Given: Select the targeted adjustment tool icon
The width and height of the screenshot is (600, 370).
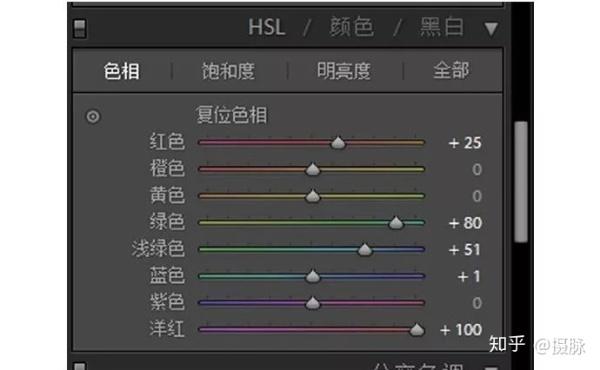Looking at the screenshot, I should pos(93,116).
